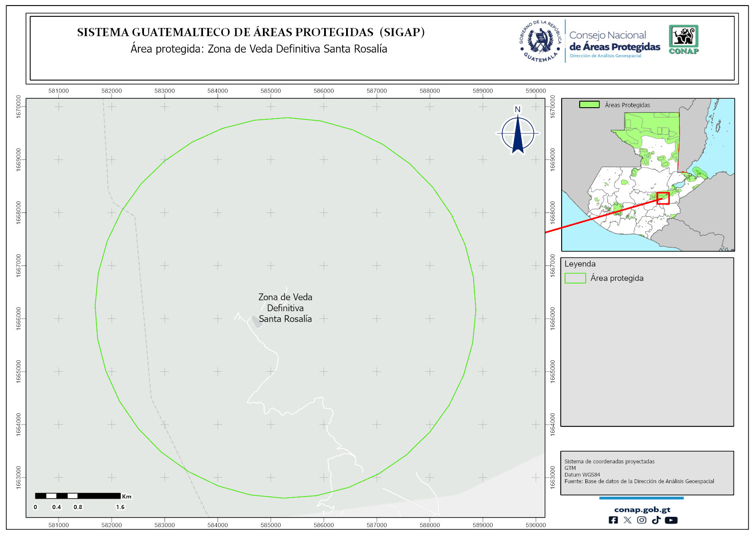Click the green CONAP monkey logo
The width and height of the screenshot is (756, 534).
684,39
